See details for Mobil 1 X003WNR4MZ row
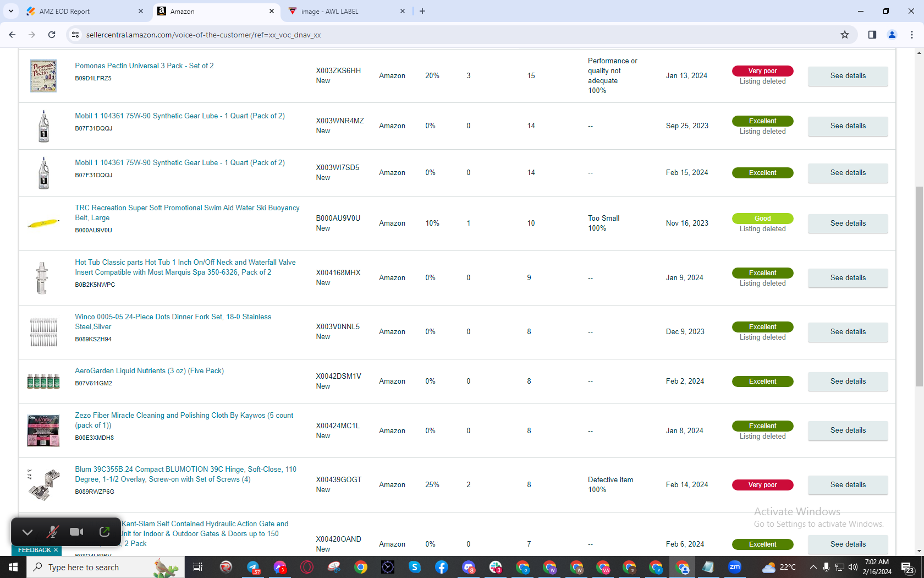Image resolution: width=924 pixels, height=578 pixels. pos(848,126)
